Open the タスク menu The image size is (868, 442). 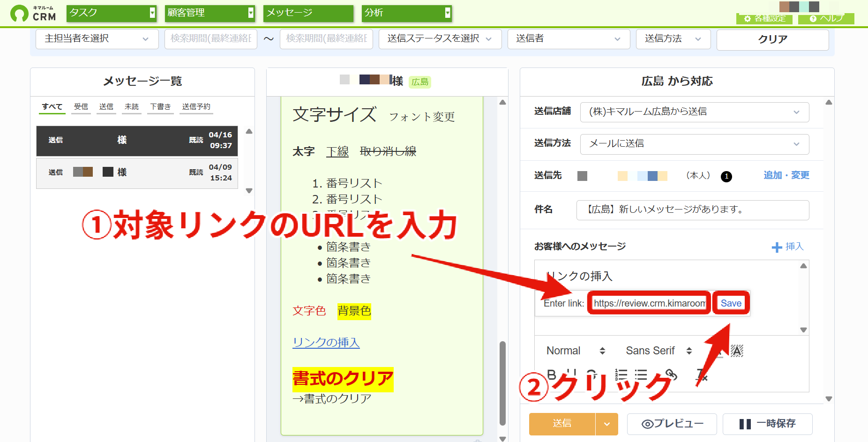pyautogui.click(x=112, y=13)
